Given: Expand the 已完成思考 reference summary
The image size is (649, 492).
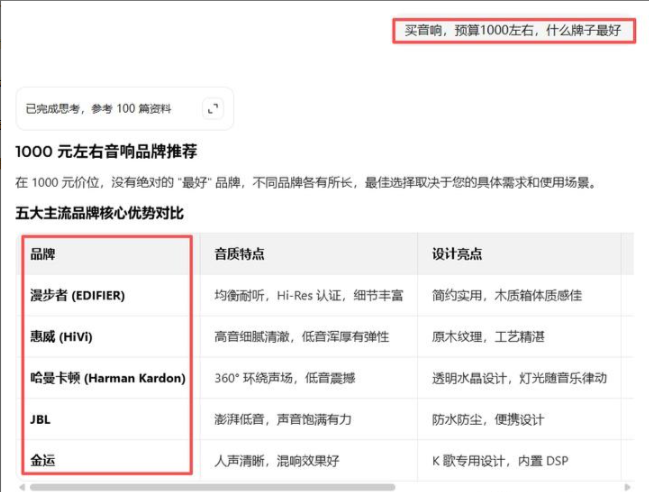Looking at the screenshot, I should click(x=98, y=108).
